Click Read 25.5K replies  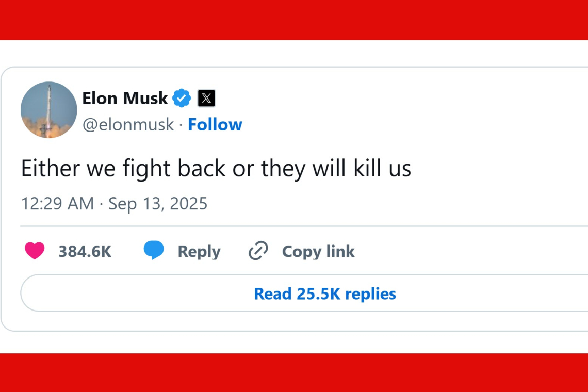324,293
